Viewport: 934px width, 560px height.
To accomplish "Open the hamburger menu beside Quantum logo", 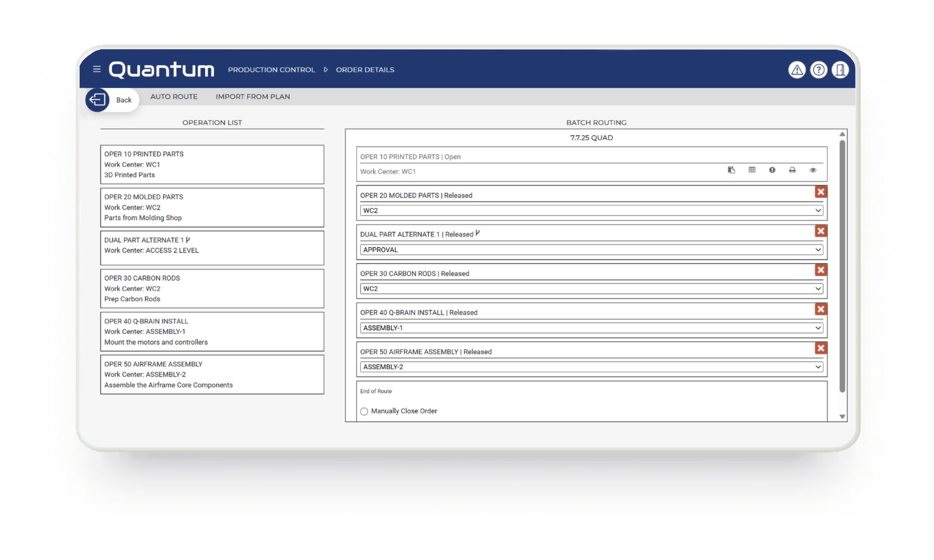I will tap(97, 69).
